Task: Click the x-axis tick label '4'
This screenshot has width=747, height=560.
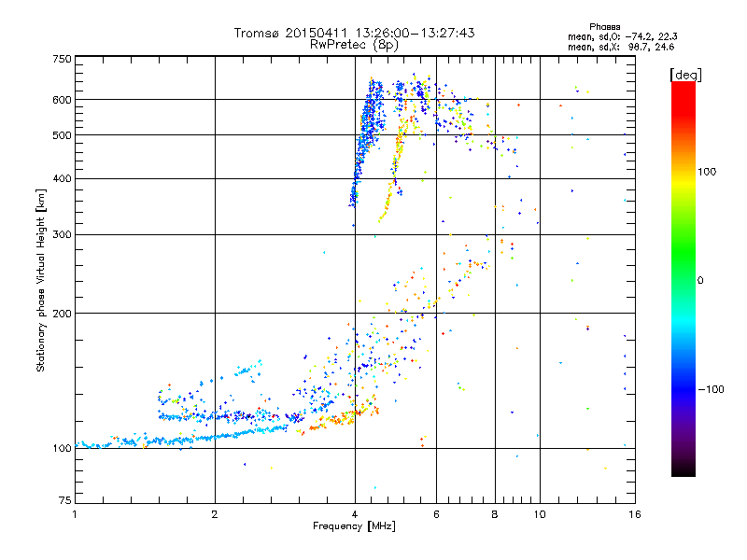Action: pyautogui.click(x=355, y=514)
